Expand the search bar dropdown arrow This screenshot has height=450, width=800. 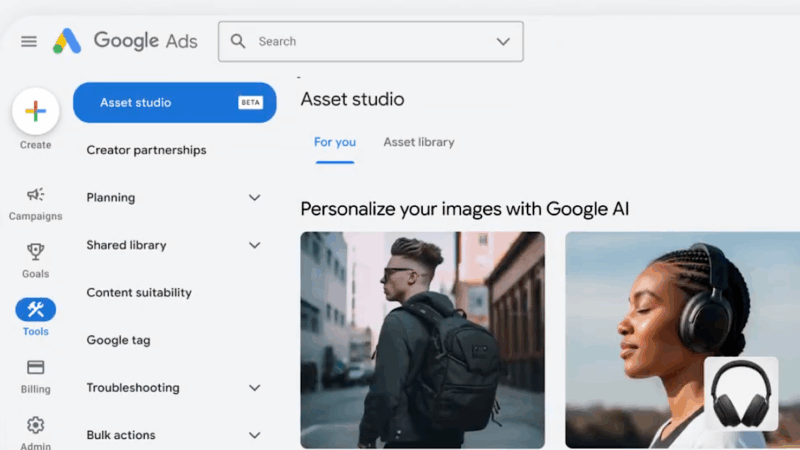click(503, 41)
